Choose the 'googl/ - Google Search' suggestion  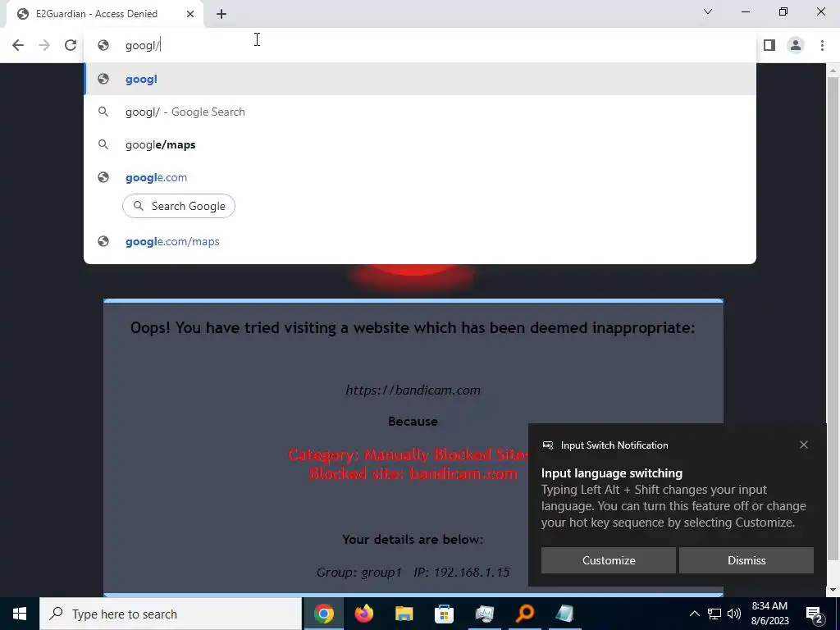[420, 112]
